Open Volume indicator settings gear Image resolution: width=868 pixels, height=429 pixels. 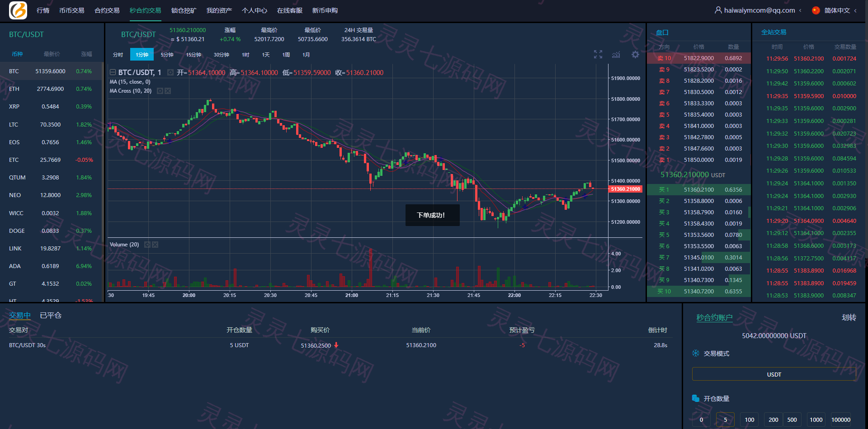pyautogui.click(x=147, y=245)
